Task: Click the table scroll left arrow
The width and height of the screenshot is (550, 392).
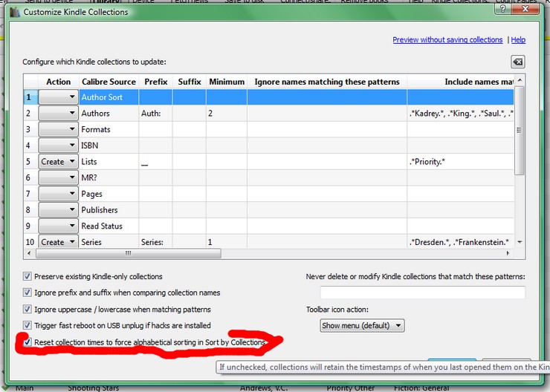Action: coord(29,253)
